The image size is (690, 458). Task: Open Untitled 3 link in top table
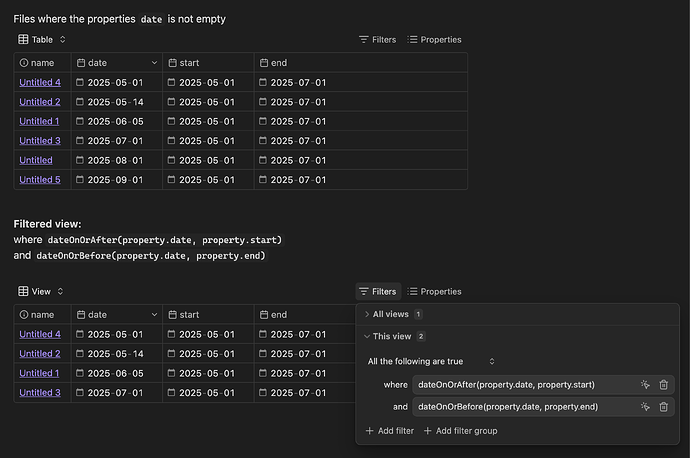coord(40,141)
